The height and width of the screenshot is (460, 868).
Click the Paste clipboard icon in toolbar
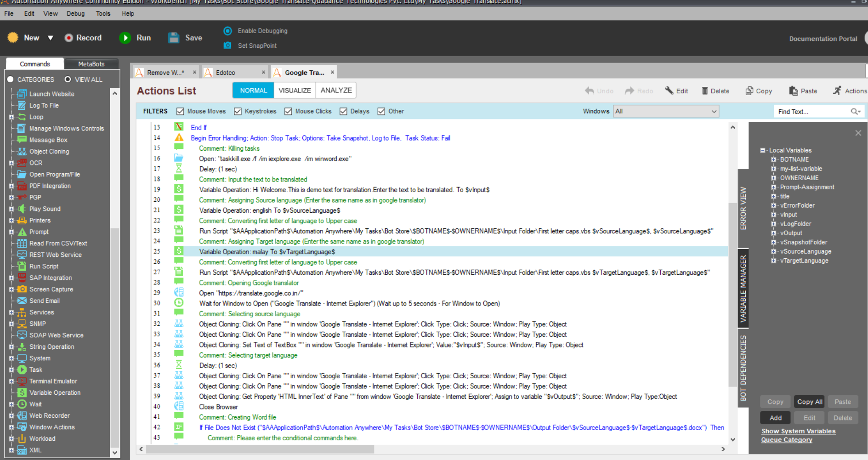pyautogui.click(x=793, y=91)
